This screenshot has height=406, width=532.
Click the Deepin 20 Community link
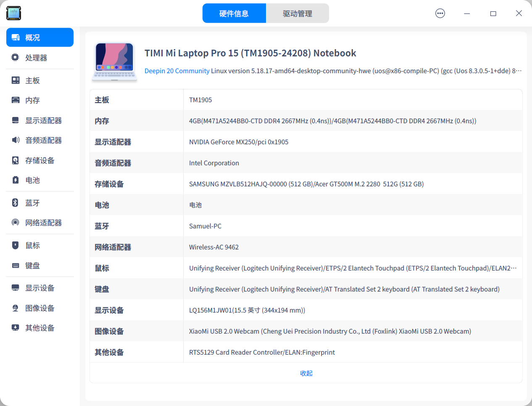[x=177, y=71]
